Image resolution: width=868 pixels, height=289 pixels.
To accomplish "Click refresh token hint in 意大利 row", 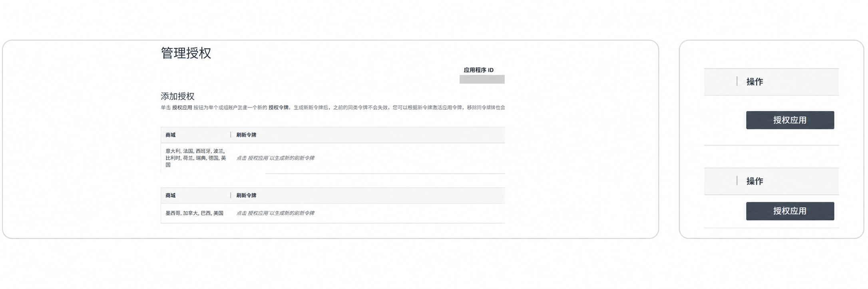I will (x=275, y=158).
